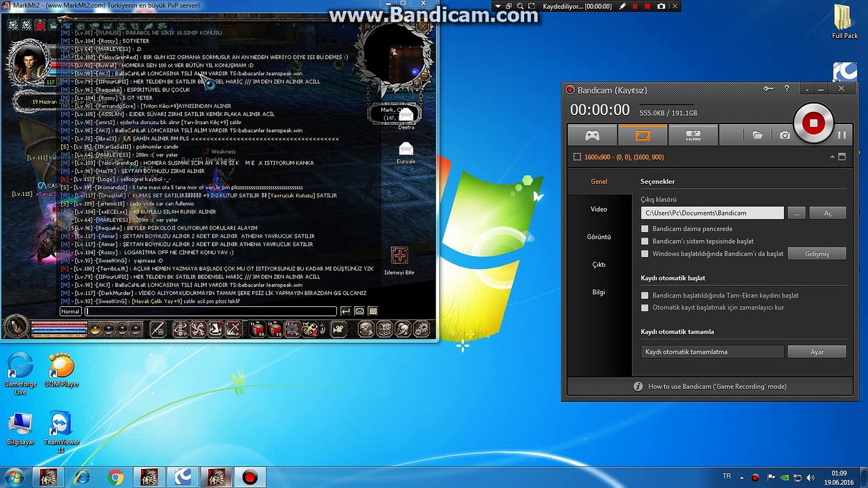Stop recording with the big red button

click(813, 123)
